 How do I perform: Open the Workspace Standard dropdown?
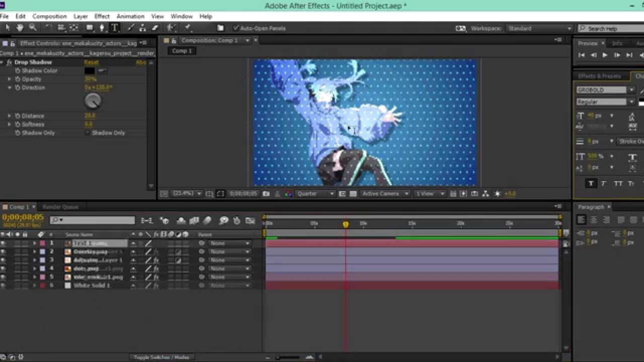coord(539,29)
